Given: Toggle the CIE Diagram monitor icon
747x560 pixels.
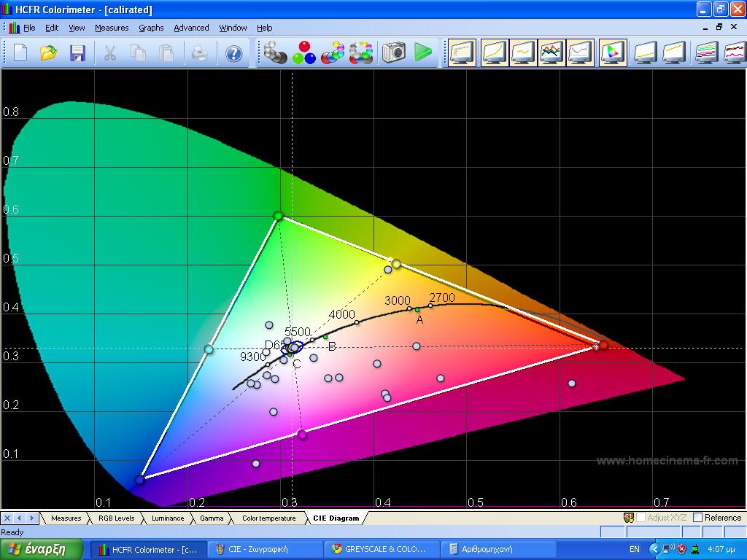Looking at the screenshot, I should click(x=613, y=52).
